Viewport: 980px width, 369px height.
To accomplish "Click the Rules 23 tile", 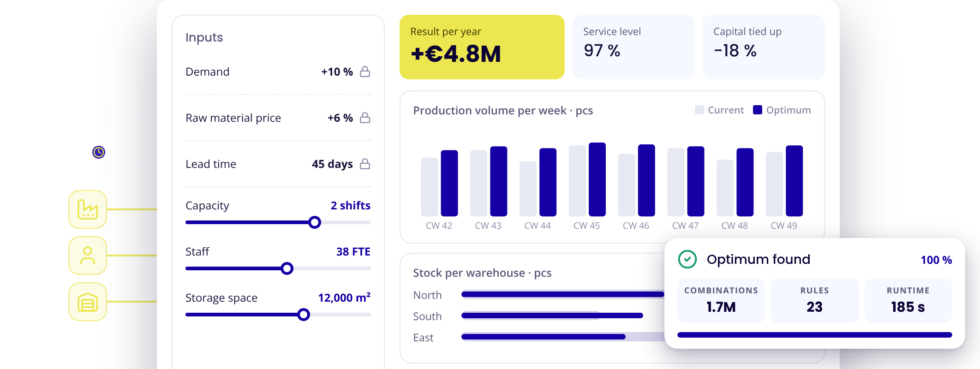I will pos(815,300).
